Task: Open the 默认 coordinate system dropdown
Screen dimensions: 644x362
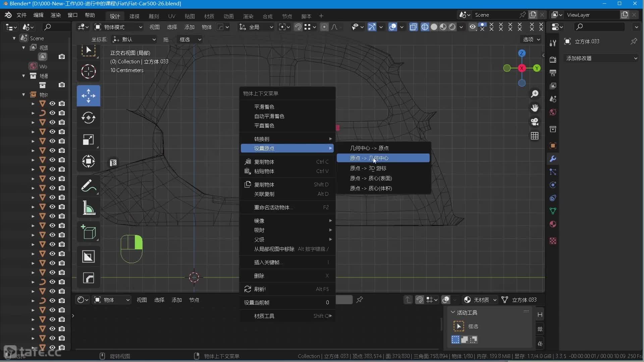Action: click(134, 39)
